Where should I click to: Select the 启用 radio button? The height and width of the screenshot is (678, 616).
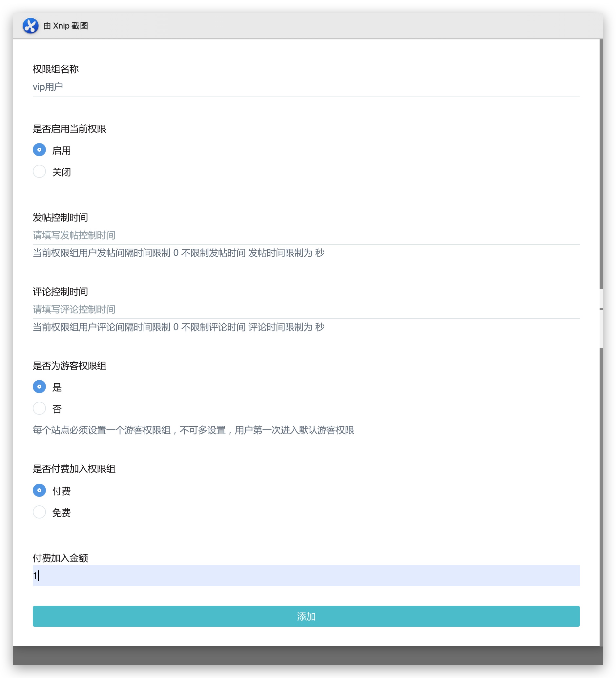pyautogui.click(x=39, y=150)
